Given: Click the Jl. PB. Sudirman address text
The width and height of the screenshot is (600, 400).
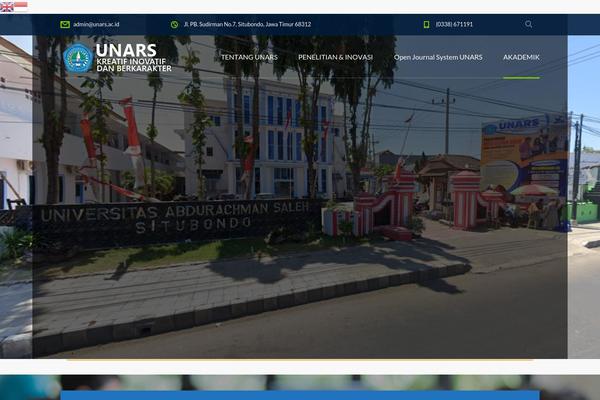Looking at the screenshot, I should (247, 24).
